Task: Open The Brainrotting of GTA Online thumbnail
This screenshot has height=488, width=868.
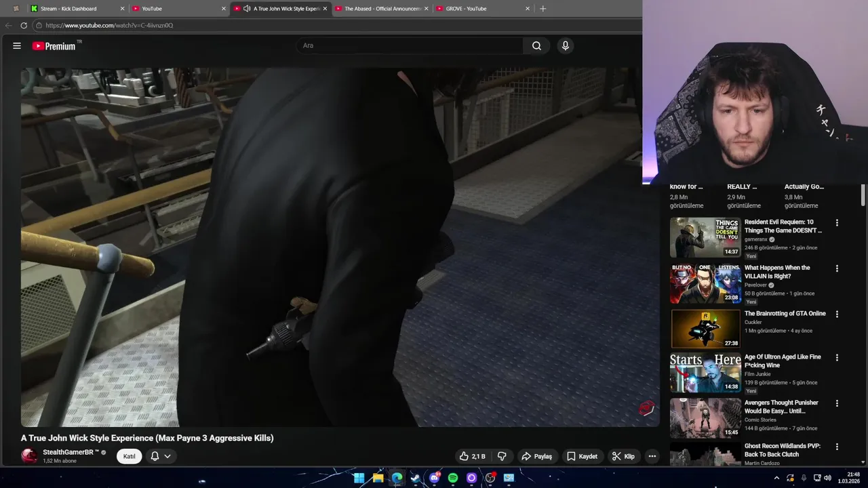Action: pyautogui.click(x=705, y=329)
